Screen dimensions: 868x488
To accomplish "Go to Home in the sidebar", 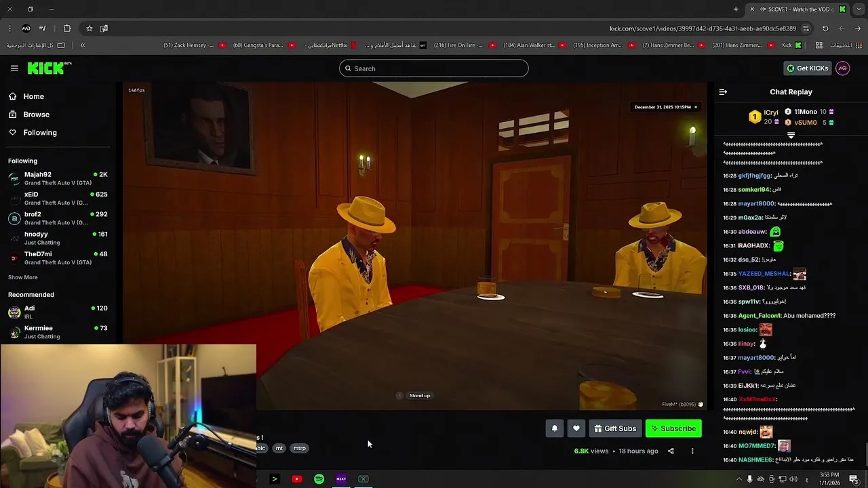I will 33,96.
